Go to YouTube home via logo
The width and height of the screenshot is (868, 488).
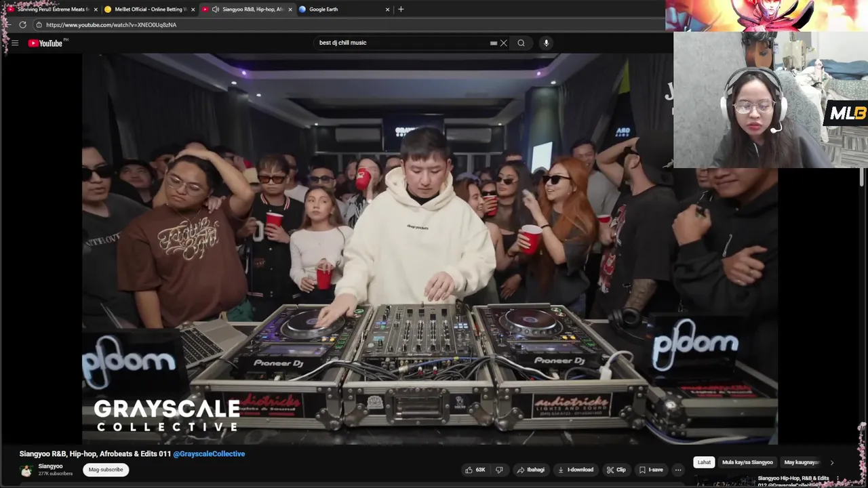(45, 43)
